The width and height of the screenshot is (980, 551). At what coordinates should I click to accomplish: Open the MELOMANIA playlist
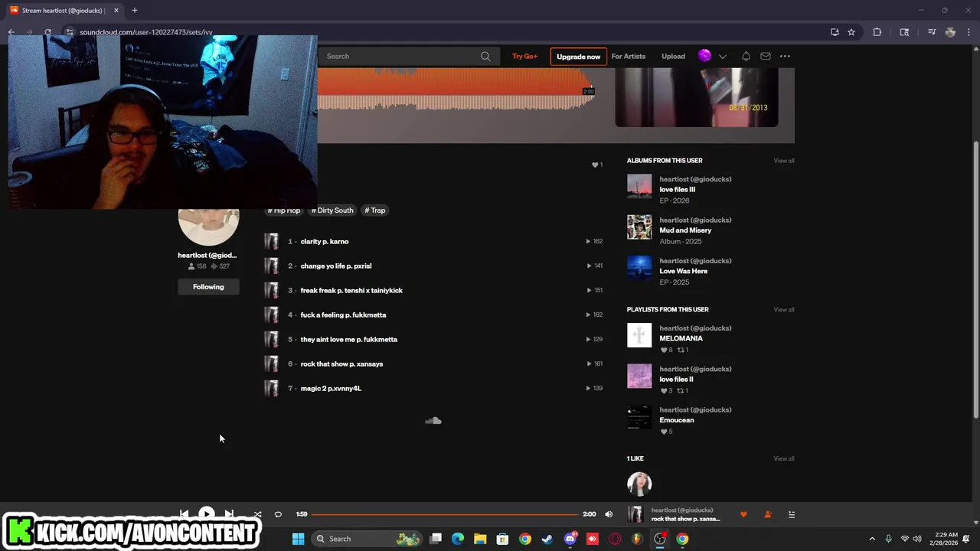click(x=681, y=338)
